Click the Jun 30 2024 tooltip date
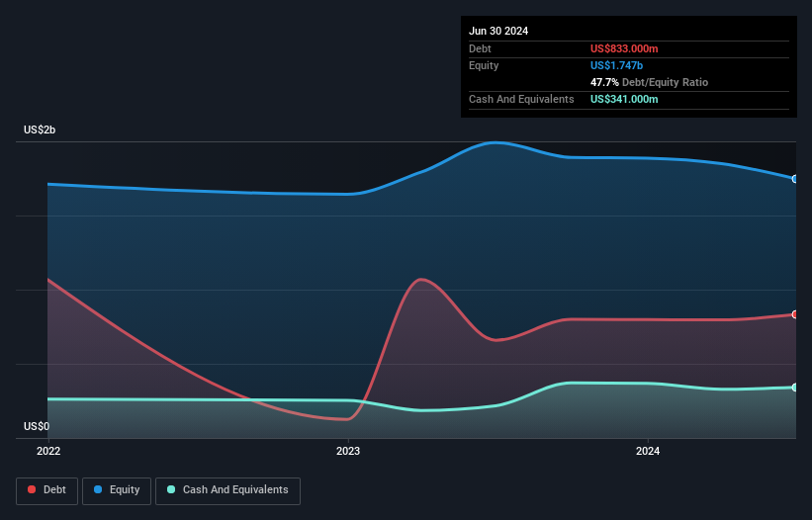812x520 pixels. point(498,31)
